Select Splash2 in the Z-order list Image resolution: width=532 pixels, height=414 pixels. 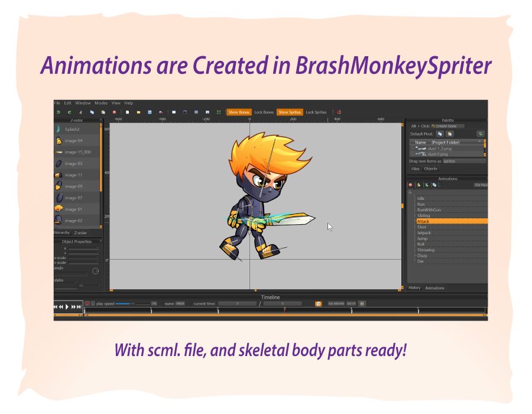[77, 129]
